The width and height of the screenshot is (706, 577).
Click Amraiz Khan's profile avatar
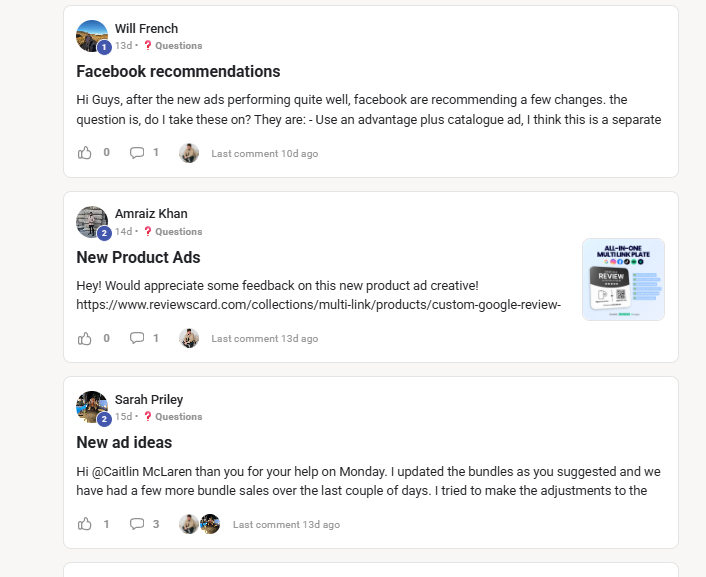coord(92,222)
